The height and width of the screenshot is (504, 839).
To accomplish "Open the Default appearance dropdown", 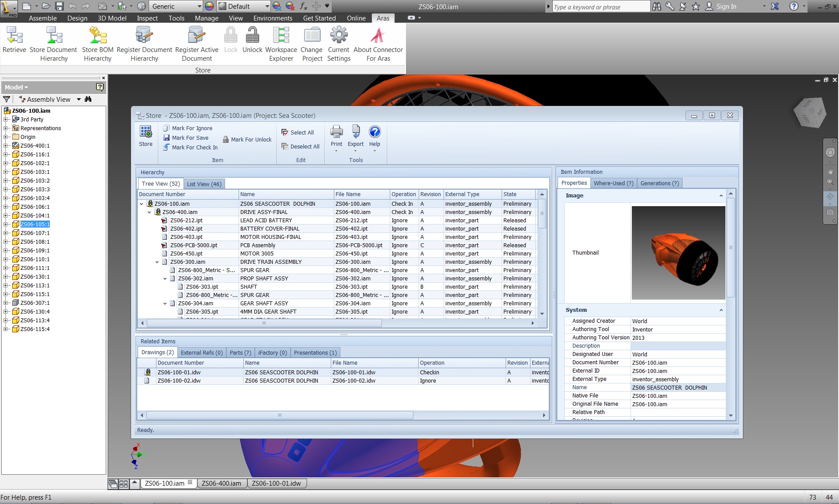I will (267, 6).
